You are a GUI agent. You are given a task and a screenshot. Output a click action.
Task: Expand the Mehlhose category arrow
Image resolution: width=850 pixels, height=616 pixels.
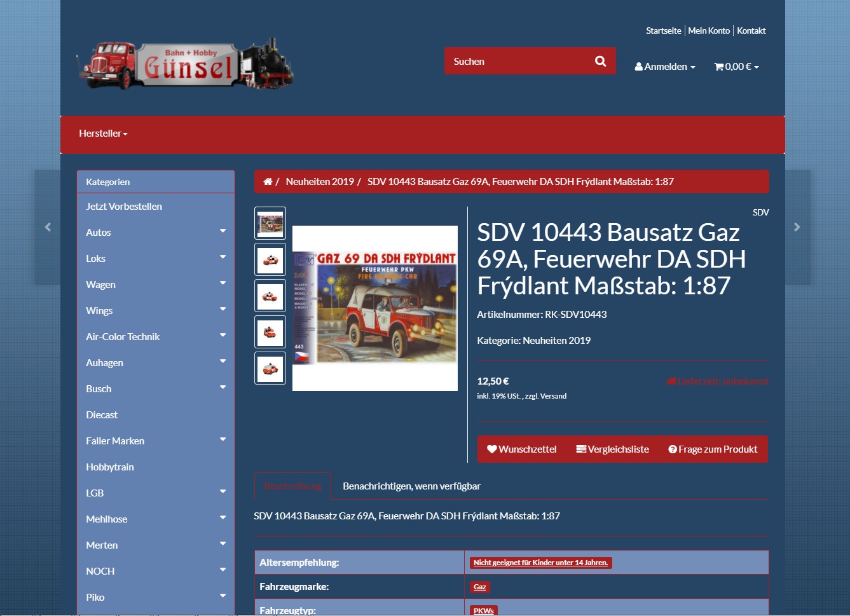coord(223,517)
